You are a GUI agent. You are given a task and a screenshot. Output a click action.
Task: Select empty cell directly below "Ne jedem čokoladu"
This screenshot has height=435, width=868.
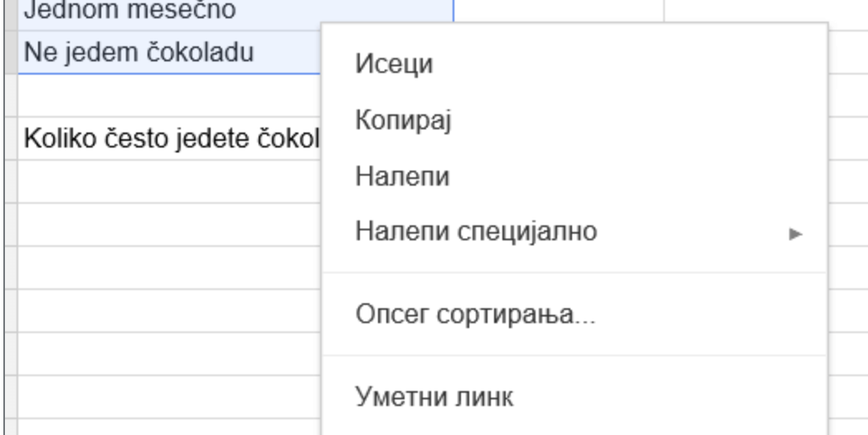coord(166,94)
